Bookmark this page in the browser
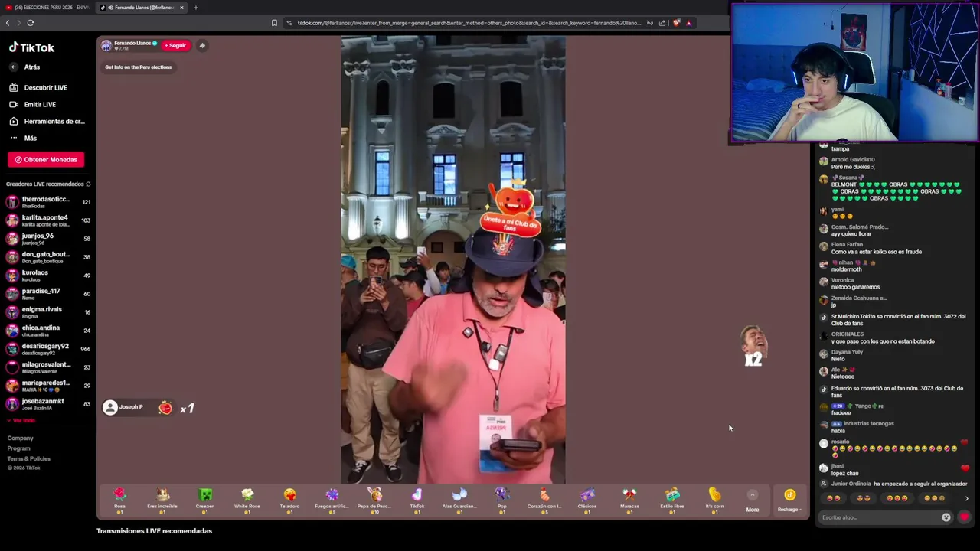Image resolution: width=980 pixels, height=551 pixels. click(274, 23)
